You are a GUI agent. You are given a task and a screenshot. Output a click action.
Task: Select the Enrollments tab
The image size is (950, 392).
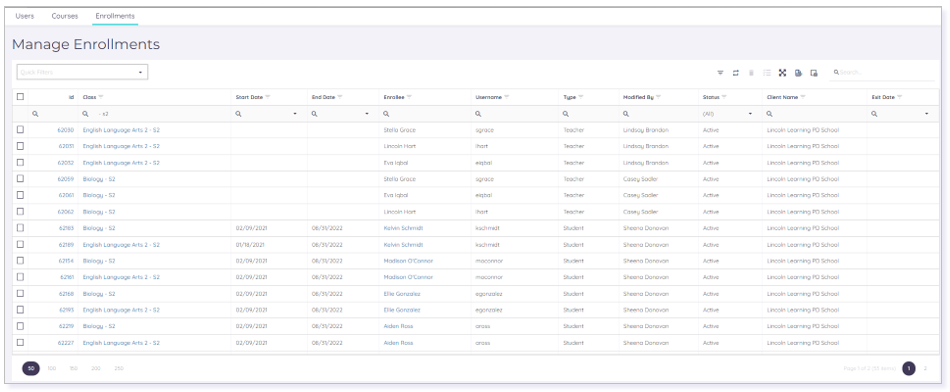pos(115,16)
